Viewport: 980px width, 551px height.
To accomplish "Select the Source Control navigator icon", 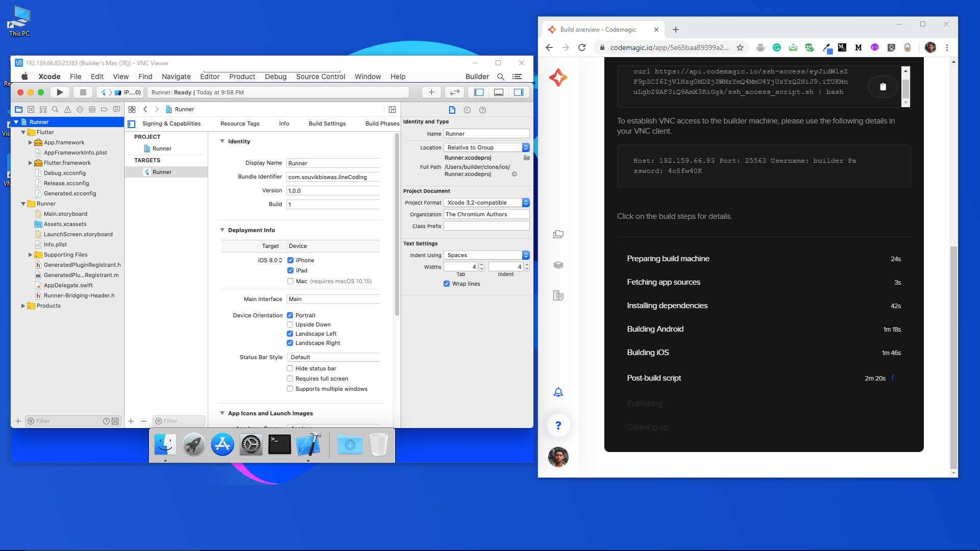I will (31, 109).
